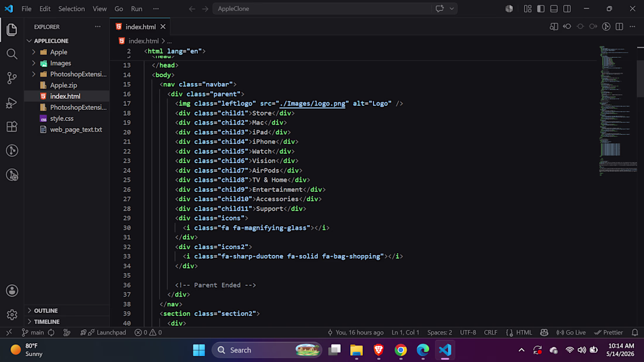The height and width of the screenshot is (362, 644).
Task: Open the Explorer view in activity bar
Action: (x=12, y=30)
